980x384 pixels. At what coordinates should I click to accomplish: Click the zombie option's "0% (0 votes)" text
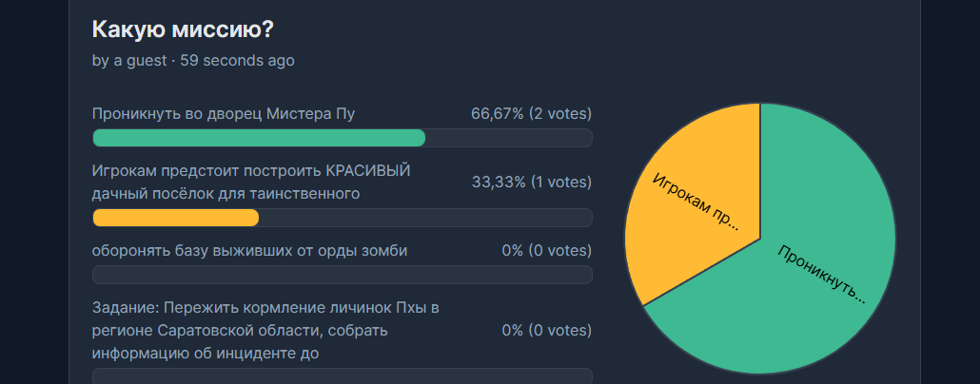[x=546, y=251]
